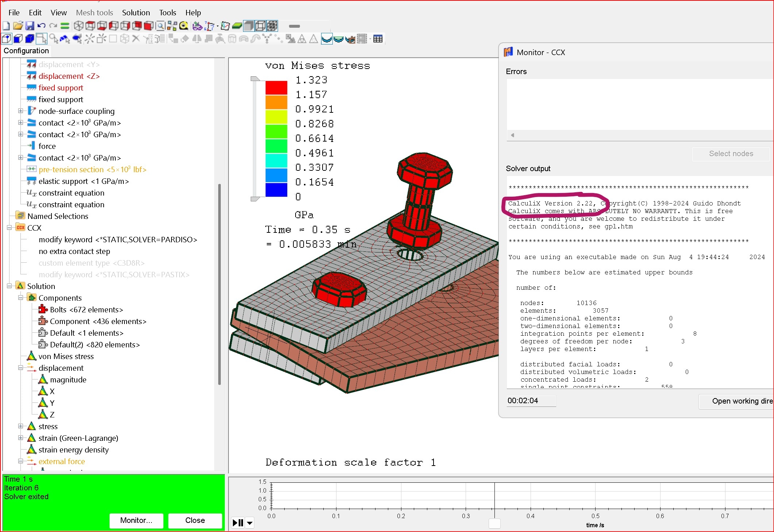This screenshot has width=774, height=532.
Task: Expand the node-surface coupling tree item
Action: (21, 111)
